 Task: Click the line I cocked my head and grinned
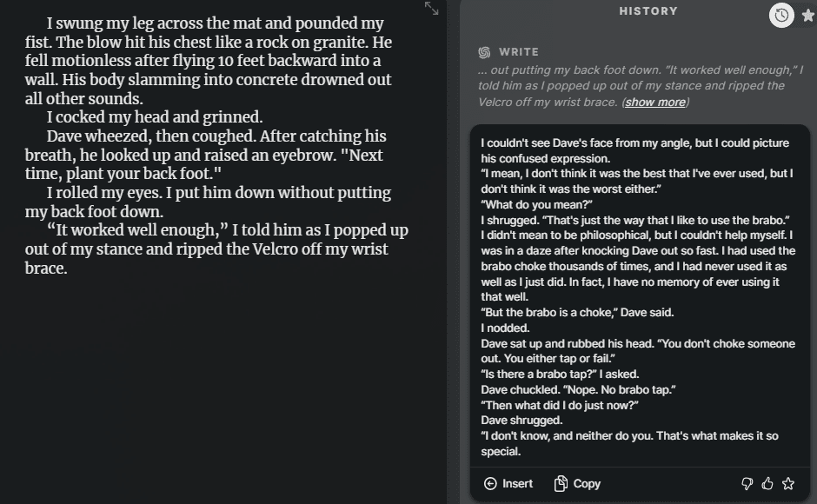(x=154, y=117)
